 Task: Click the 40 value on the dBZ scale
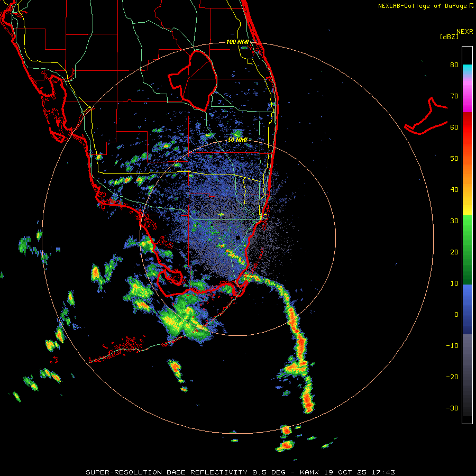click(454, 190)
